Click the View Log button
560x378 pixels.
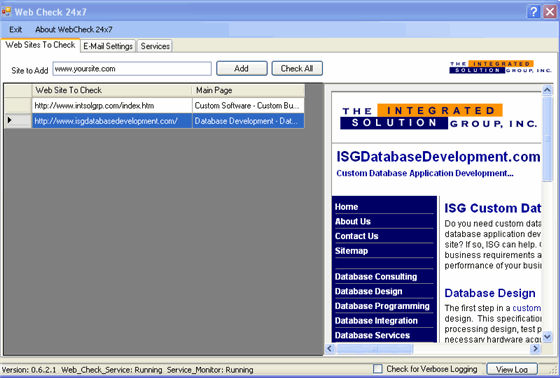point(512,369)
